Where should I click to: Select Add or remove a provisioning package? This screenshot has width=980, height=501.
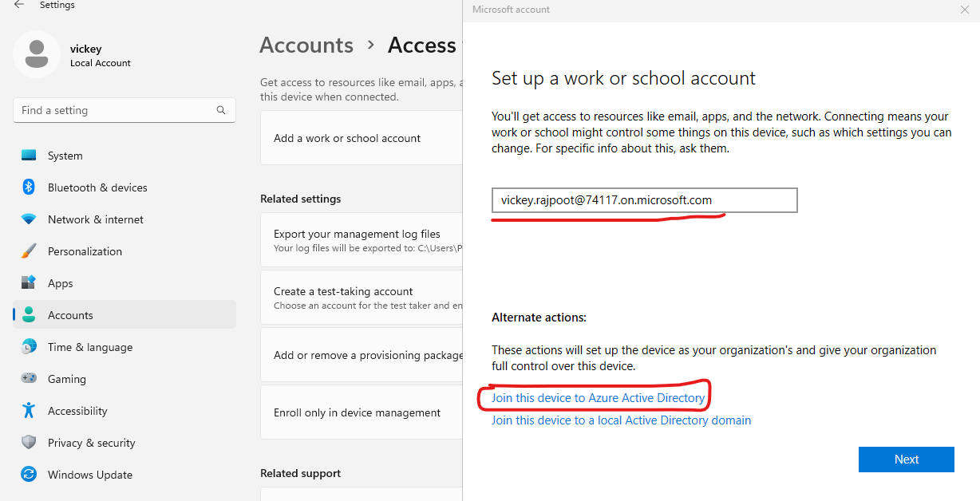coord(362,355)
